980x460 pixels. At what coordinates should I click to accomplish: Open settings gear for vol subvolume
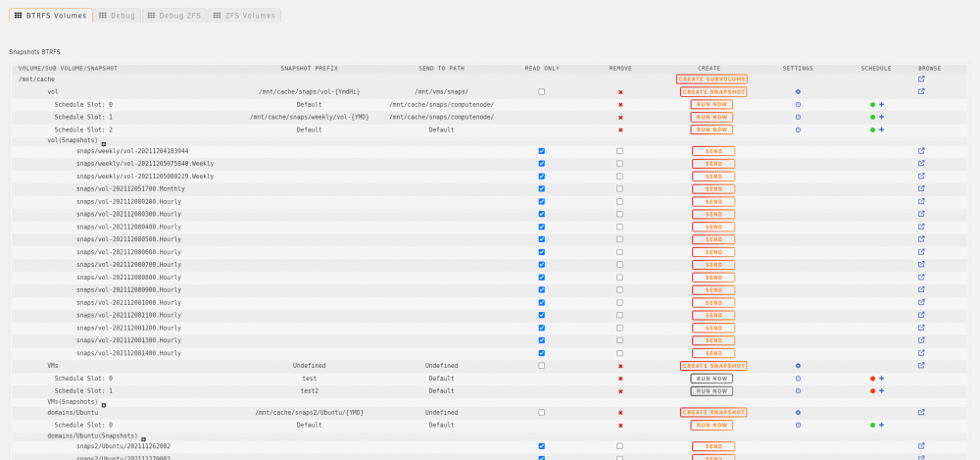coord(798,92)
